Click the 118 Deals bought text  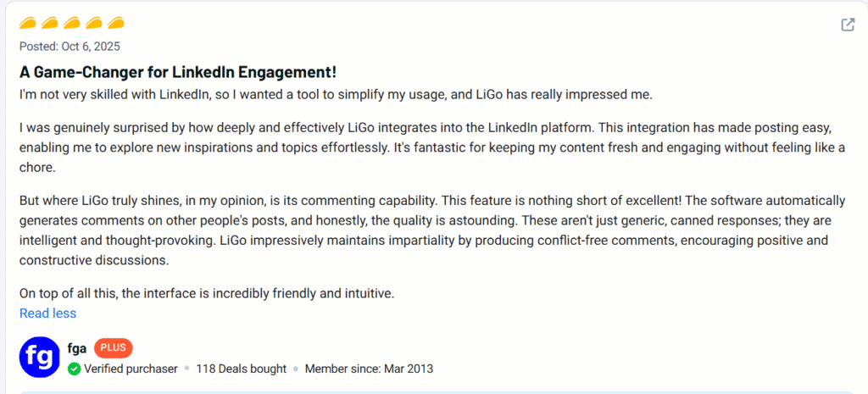pyautogui.click(x=242, y=369)
